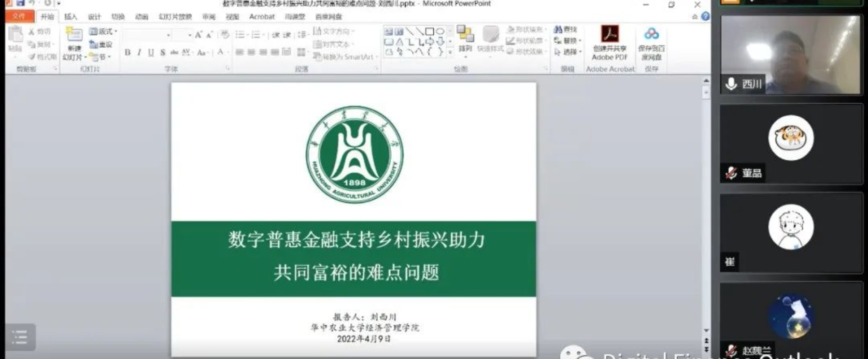Viewport: 868px width, 359px height.
Task: Select the 西川 participant video tile
Action: pos(790,54)
